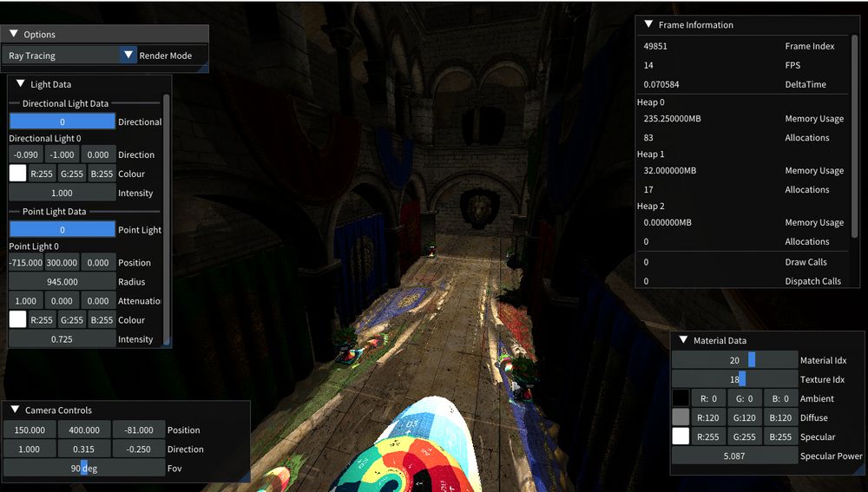Collapse the Material Data panel
Screen dimensions: 868x492
pyautogui.click(x=684, y=340)
